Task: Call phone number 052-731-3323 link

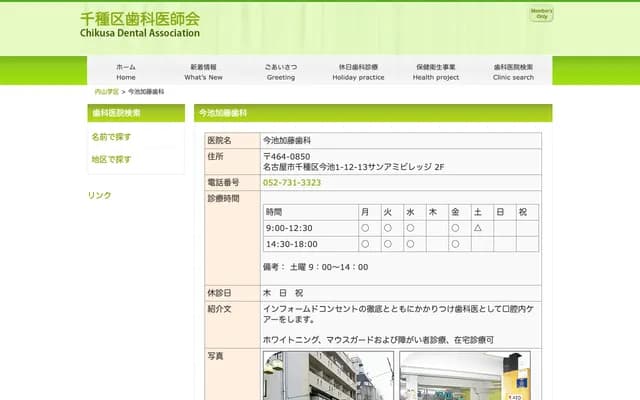Action: tap(292, 182)
